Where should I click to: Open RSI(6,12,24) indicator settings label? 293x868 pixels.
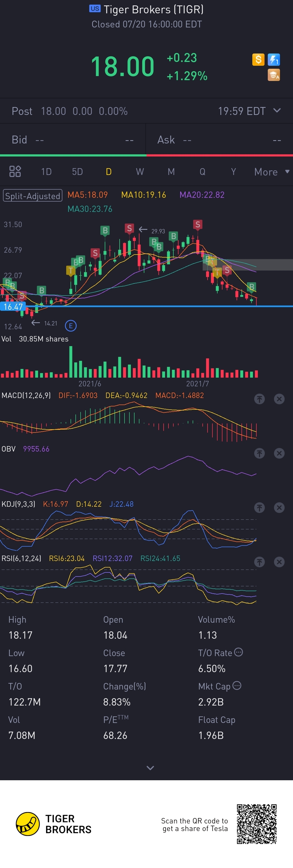pos(21,558)
